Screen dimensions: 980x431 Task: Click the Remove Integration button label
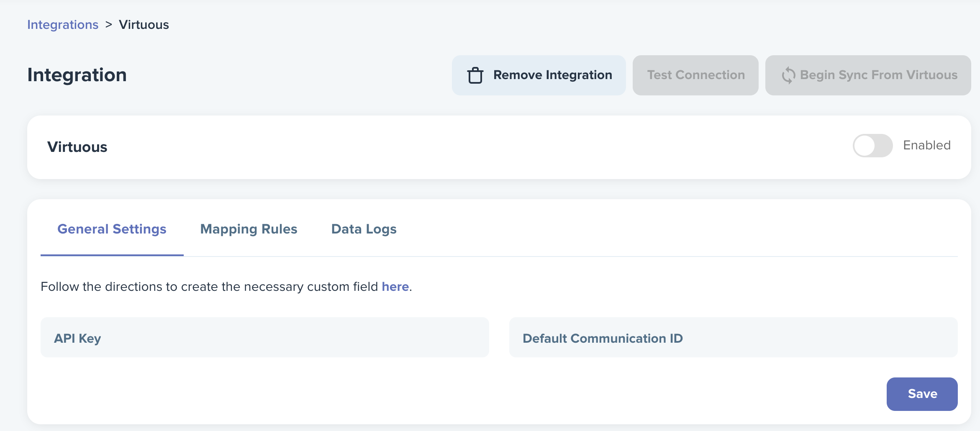553,75
